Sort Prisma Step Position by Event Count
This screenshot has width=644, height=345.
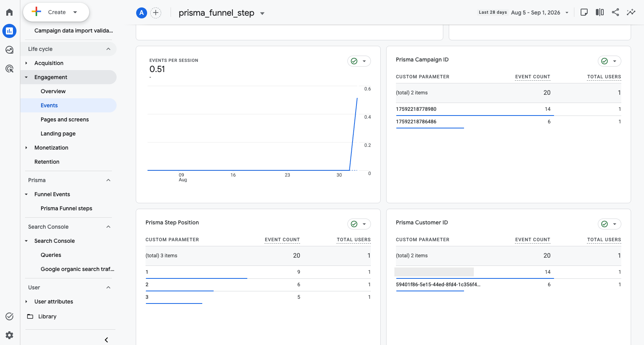click(x=282, y=240)
